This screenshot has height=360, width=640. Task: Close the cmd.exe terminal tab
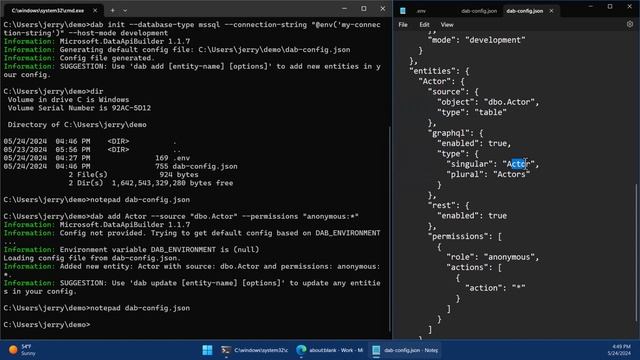[x=95, y=10]
